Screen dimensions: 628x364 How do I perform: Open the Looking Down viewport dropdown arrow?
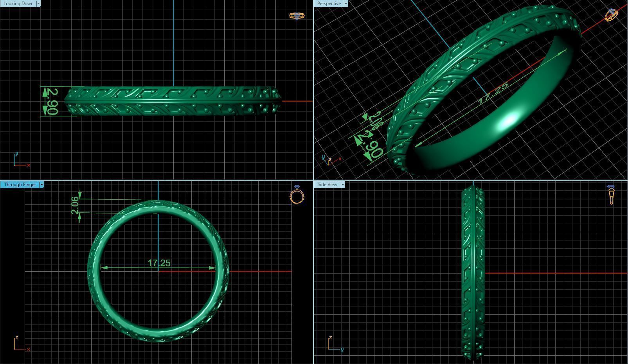coord(38,4)
